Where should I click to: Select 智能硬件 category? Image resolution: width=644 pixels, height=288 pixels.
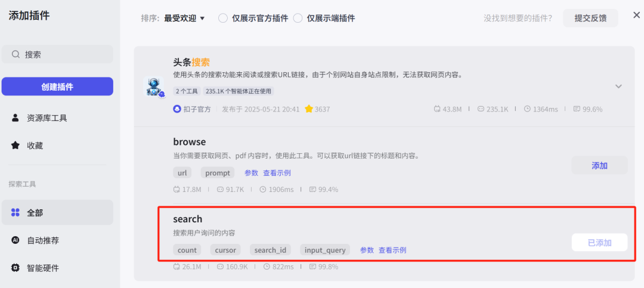pos(57,268)
